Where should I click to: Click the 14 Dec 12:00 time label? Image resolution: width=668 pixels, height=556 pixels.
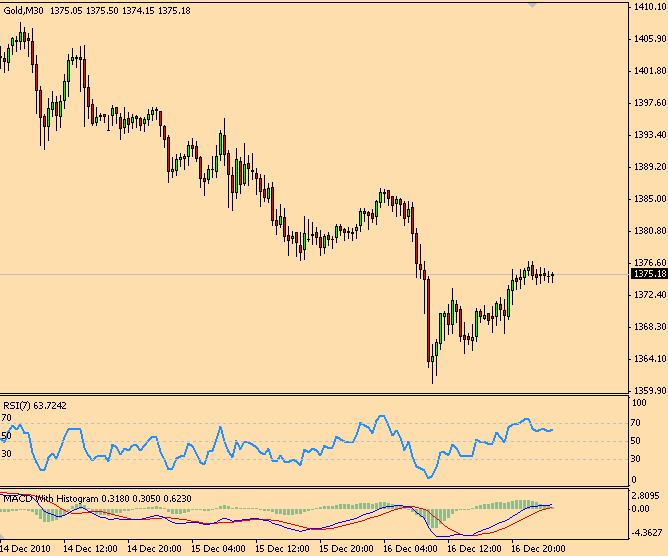pyautogui.click(x=90, y=549)
